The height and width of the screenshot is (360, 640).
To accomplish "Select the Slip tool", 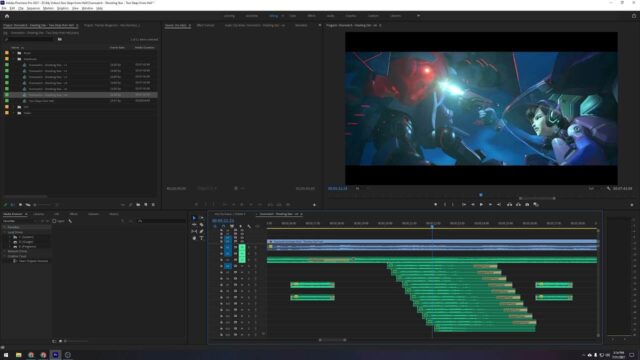I will (x=194, y=231).
